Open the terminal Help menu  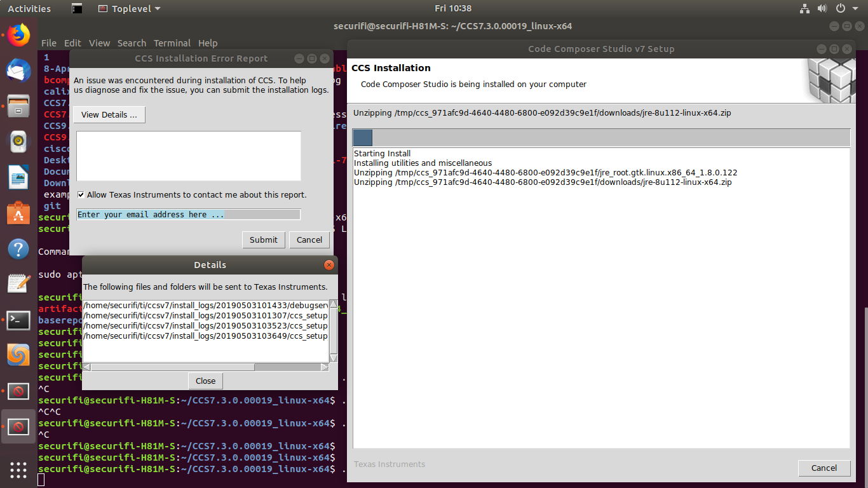(208, 43)
